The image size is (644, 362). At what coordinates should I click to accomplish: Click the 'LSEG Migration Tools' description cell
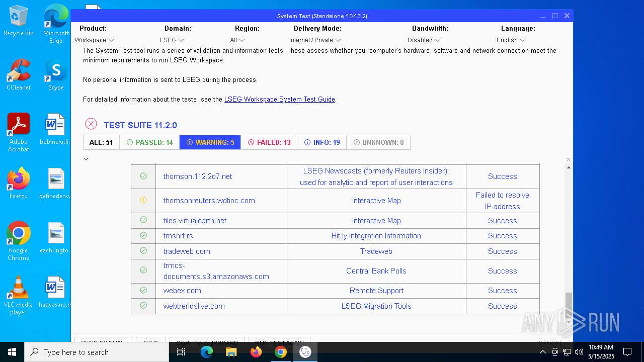pos(376,306)
